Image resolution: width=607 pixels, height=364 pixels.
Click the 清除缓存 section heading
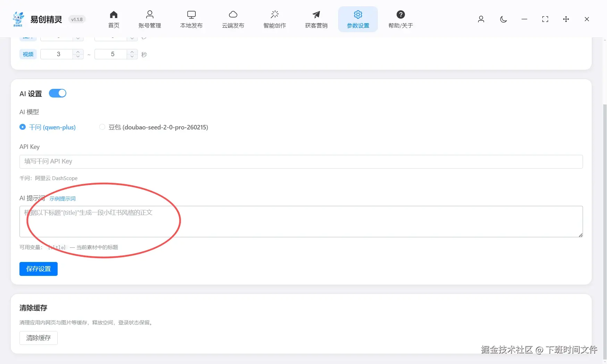click(33, 308)
